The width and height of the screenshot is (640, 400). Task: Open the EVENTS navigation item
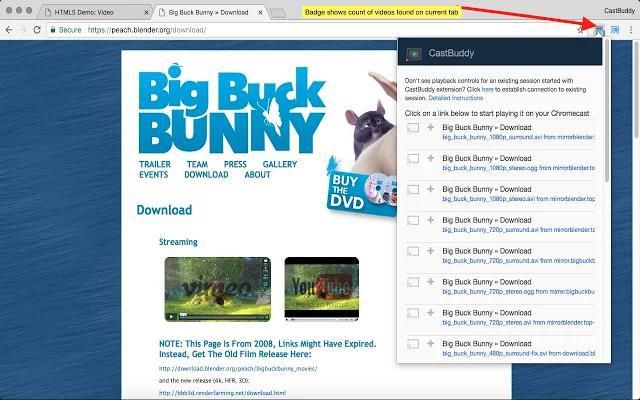point(153,175)
